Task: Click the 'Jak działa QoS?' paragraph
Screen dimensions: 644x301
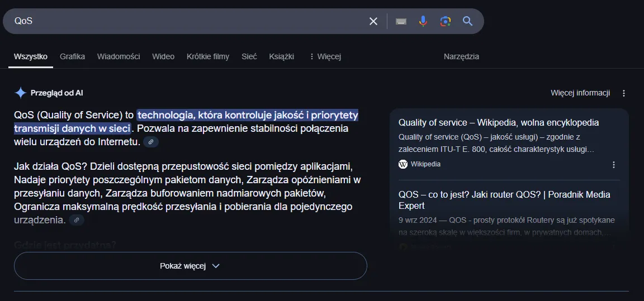Action: [x=187, y=193]
